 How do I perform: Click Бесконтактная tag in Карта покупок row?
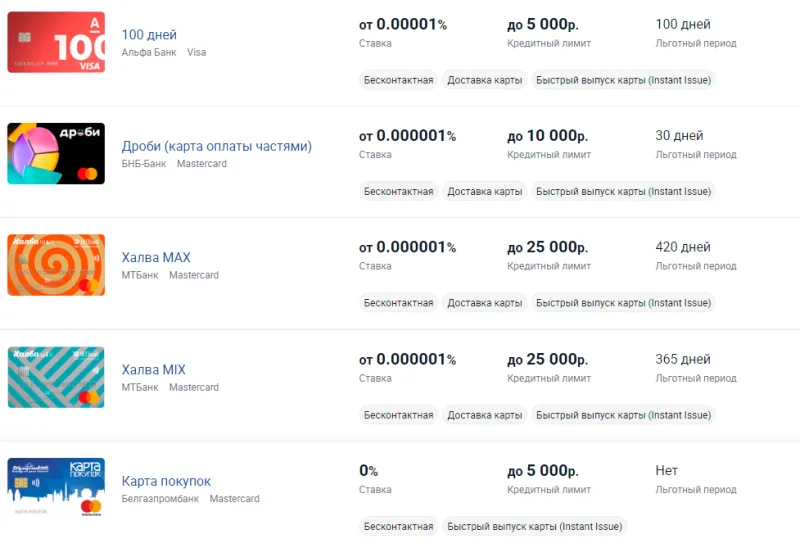[398, 526]
